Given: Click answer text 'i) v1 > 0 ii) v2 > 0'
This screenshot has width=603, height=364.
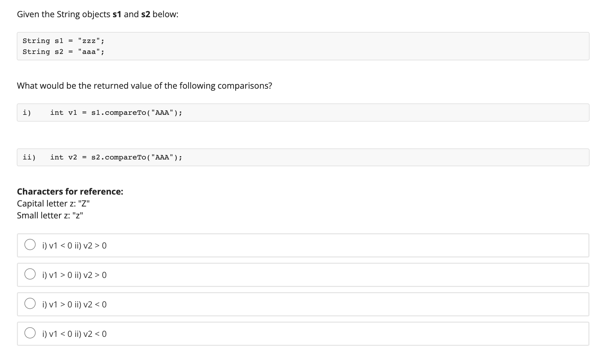Looking at the screenshot, I should tap(75, 275).
